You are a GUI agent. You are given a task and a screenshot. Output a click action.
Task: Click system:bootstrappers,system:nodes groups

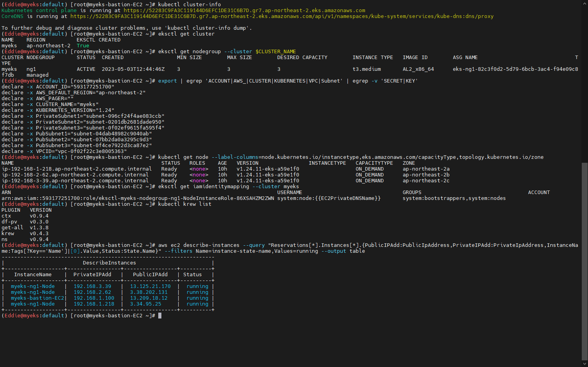click(454, 198)
